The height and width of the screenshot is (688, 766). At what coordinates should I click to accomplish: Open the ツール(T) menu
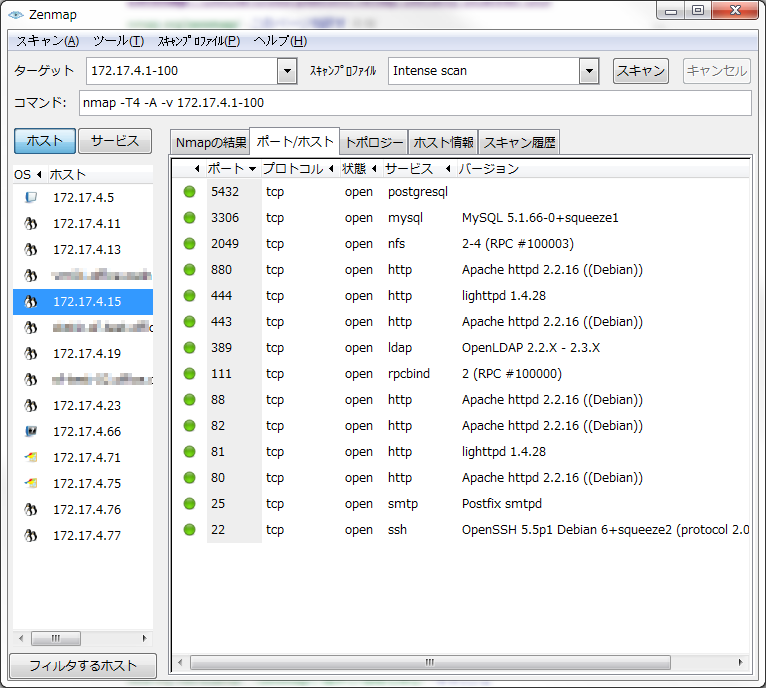click(x=118, y=41)
